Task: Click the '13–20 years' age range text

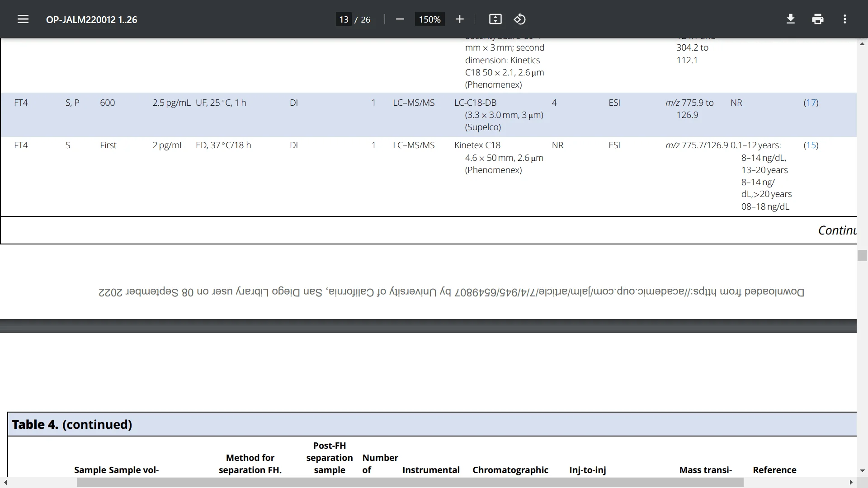Action: tap(764, 170)
